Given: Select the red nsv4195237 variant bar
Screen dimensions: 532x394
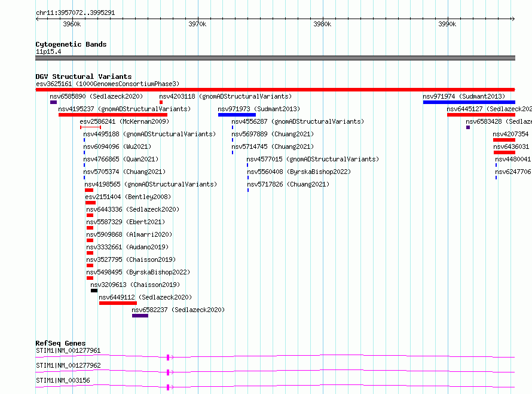Looking at the screenshot, I should click(113, 115).
